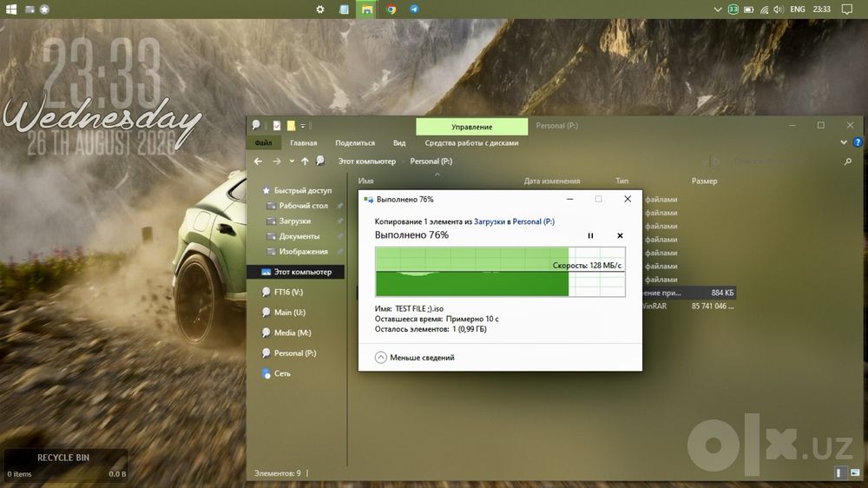This screenshot has width=868, height=488.
Task: Sort by Дата изменения column
Action: click(552, 181)
